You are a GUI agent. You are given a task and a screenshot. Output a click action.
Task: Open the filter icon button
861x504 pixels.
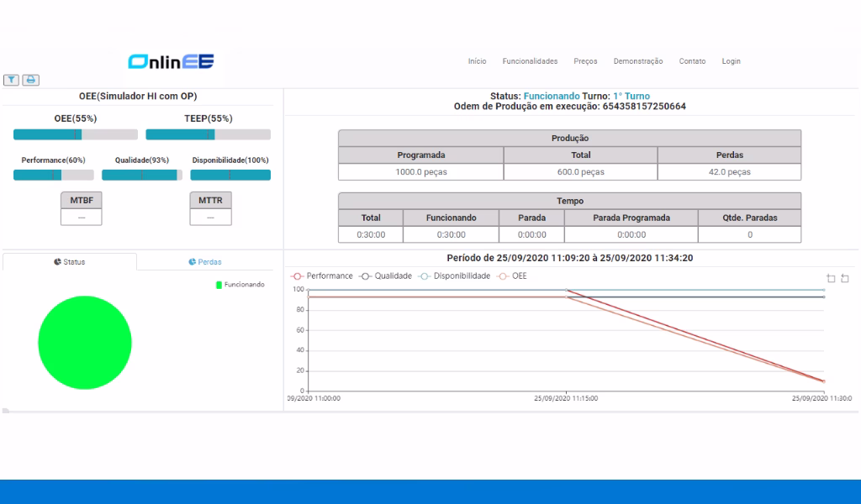click(12, 80)
